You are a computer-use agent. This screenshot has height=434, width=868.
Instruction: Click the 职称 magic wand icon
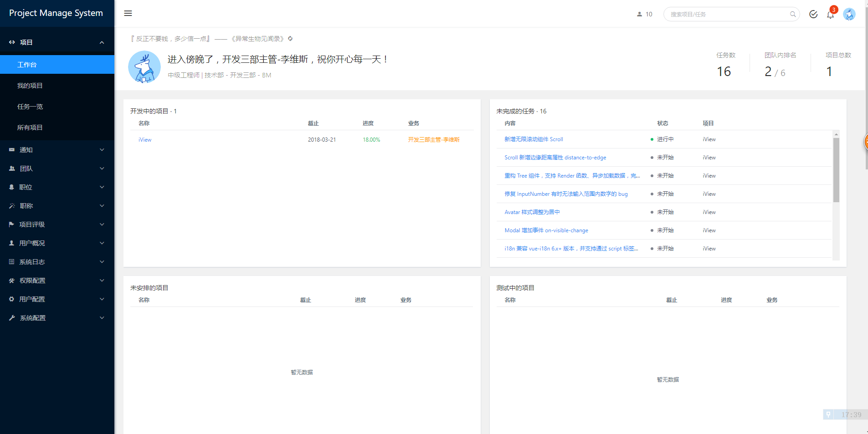(12, 206)
